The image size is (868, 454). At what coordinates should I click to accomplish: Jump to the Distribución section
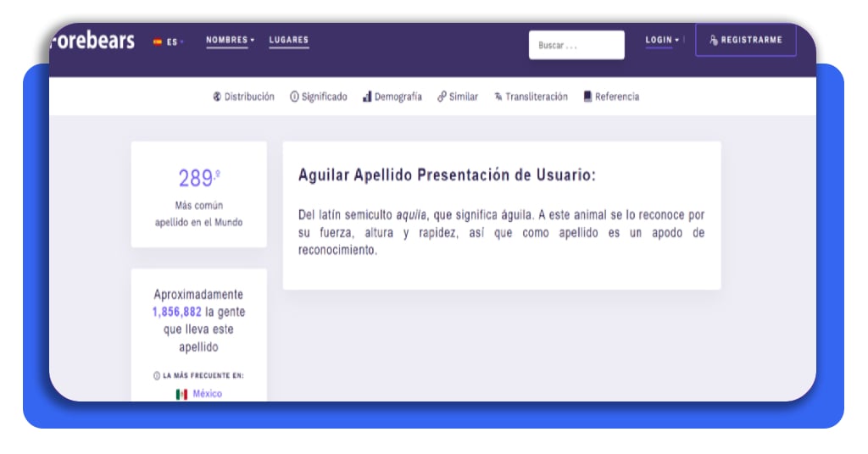pyautogui.click(x=243, y=97)
